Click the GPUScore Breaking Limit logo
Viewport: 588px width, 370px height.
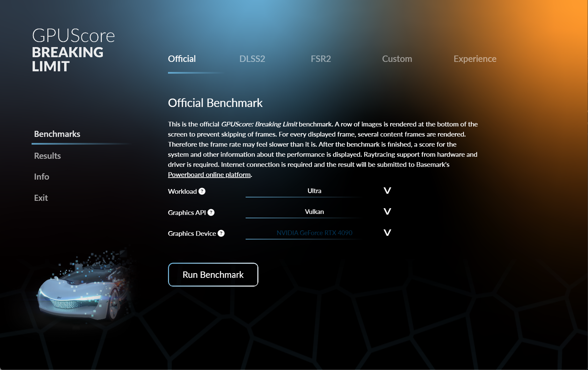tap(73, 50)
